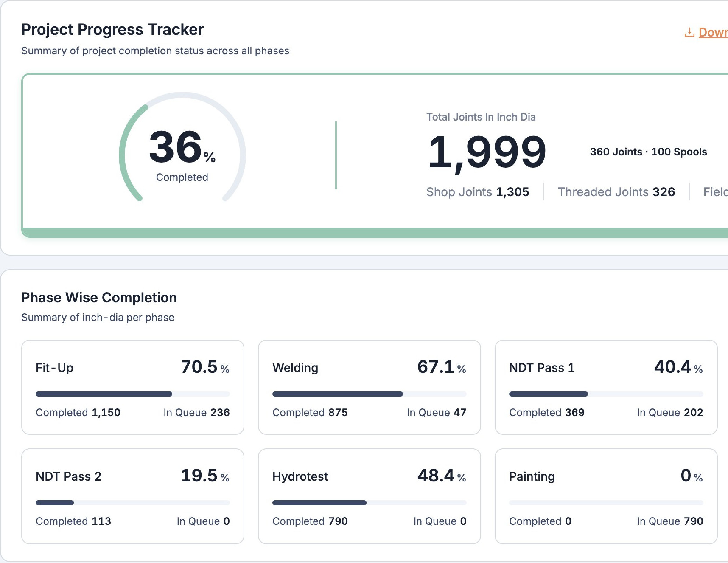This screenshot has height=563, width=728.
Task: Click the Hydrotest phase title
Action: (300, 476)
